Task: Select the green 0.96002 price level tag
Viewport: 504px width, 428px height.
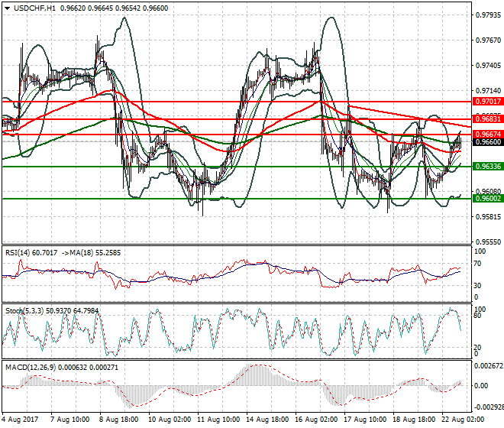Action: [x=487, y=198]
